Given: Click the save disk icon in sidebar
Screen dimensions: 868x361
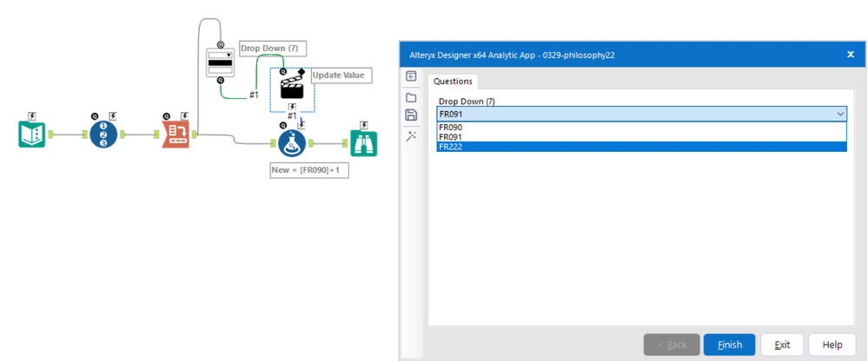Looking at the screenshot, I should [x=411, y=115].
